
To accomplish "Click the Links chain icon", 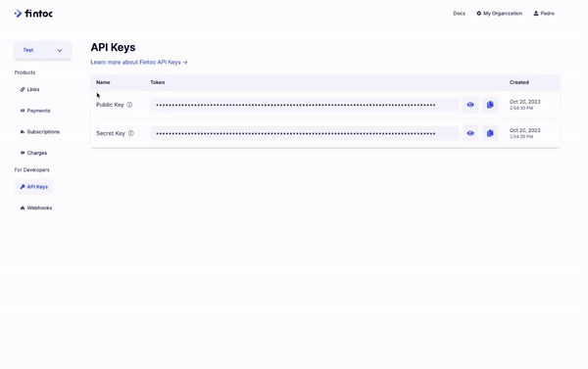I will (x=23, y=89).
